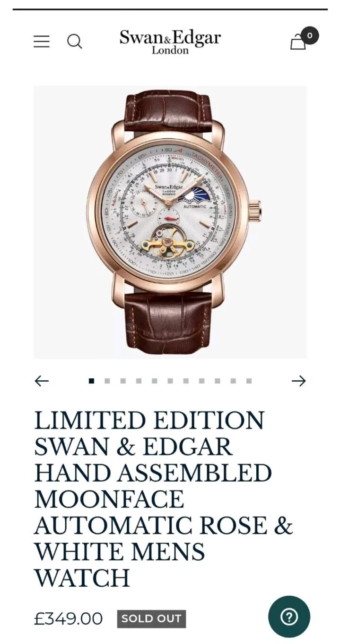Select the first carousel dot
Image resolution: width=340 pixels, height=644 pixels.
tap(91, 381)
